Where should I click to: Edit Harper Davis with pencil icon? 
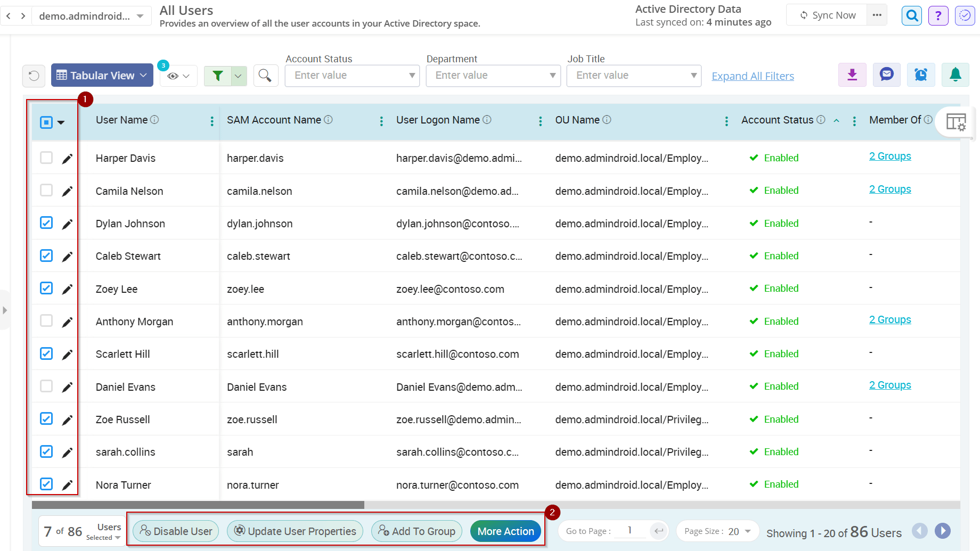click(x=67, y=159)
